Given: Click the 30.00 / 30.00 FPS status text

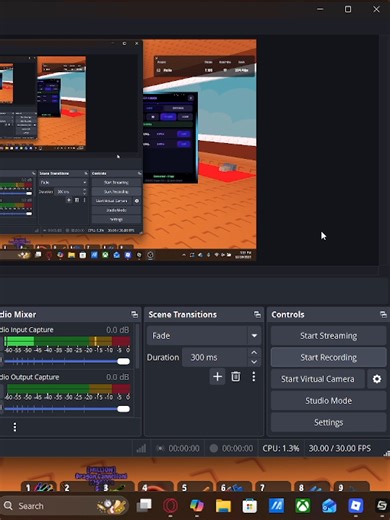Looking at the screenshot, I should click(339, 449).
